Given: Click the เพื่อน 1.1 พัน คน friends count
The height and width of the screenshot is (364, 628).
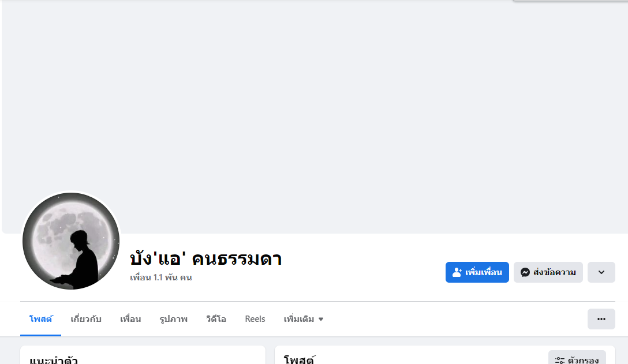Looking at the screenshot, I should tap(161, 277).
